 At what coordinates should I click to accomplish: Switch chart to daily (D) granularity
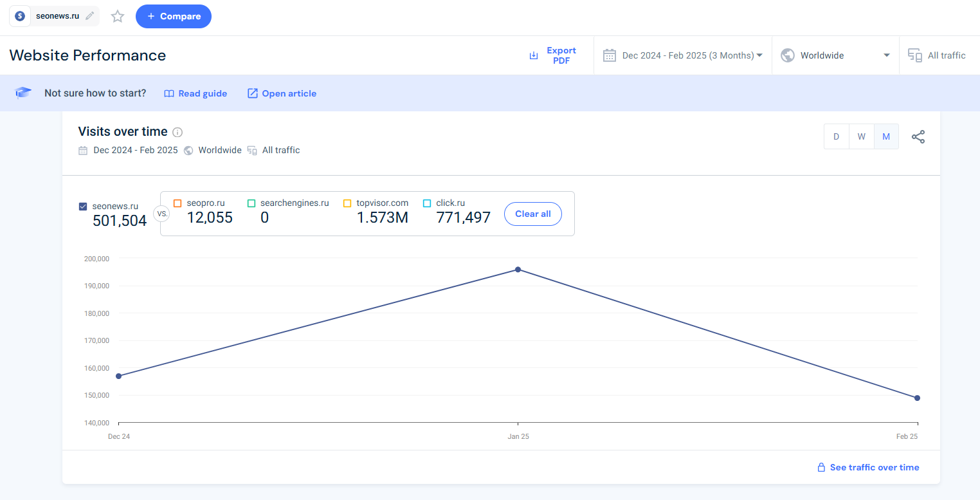pos(837,136)
